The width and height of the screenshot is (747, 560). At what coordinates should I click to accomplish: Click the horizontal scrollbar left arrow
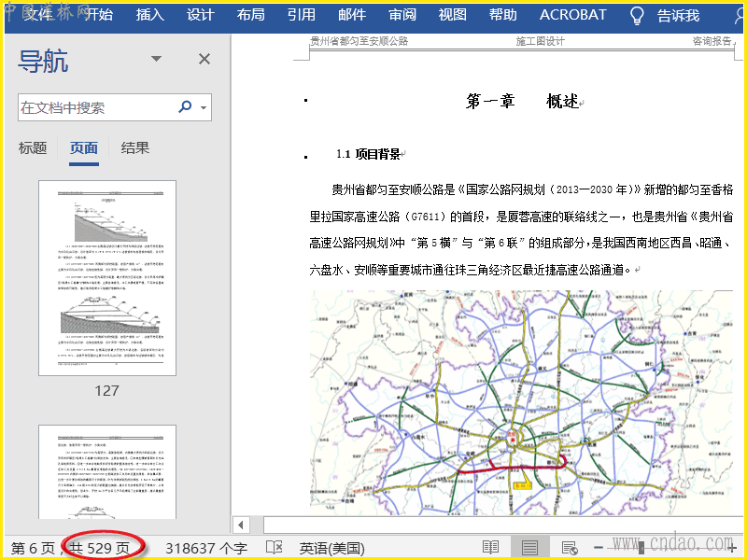tap(241, 525)
